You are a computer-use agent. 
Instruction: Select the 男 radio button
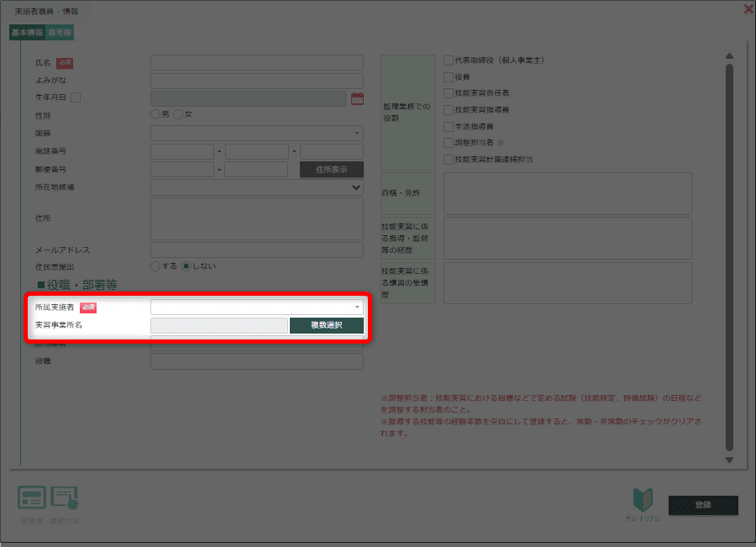[x=155, y=114]
